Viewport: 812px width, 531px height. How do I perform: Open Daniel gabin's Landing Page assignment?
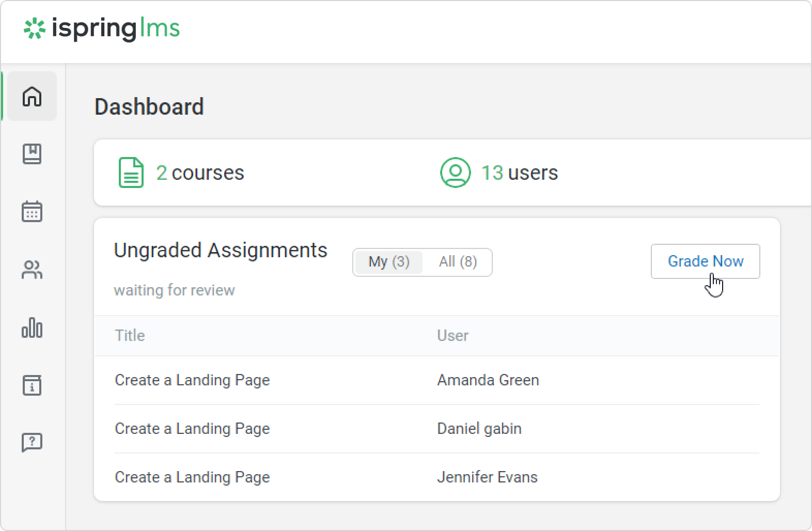coord(192,429)
